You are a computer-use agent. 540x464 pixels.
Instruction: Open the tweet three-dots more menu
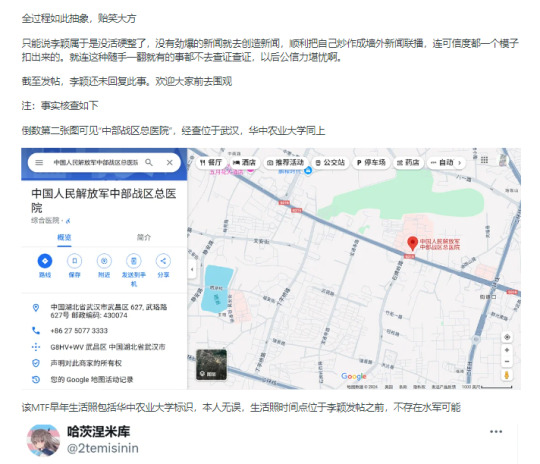pos(496,432)
